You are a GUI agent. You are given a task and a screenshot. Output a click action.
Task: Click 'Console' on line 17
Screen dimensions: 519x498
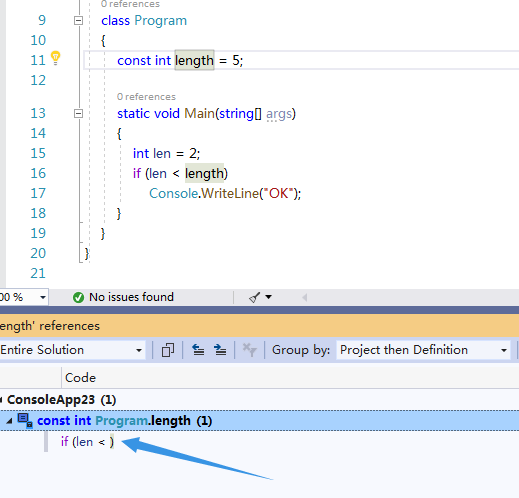click(174, 193)
